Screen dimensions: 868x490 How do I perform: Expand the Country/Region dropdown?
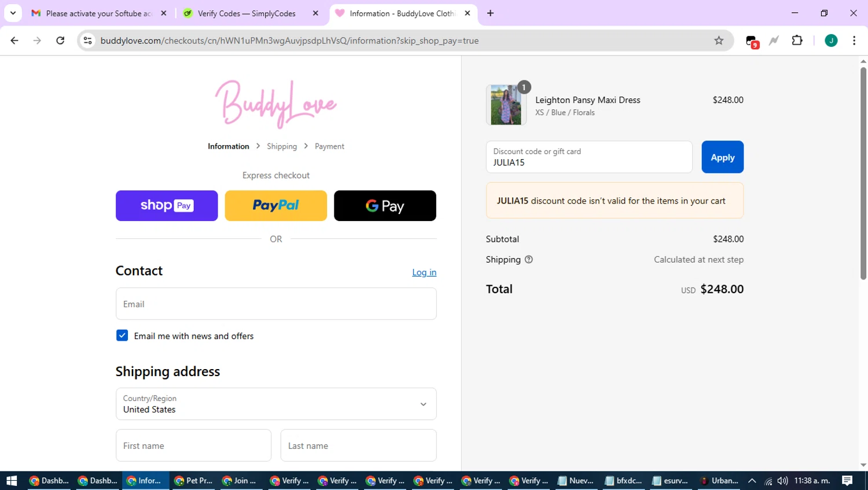coord(276,404)
